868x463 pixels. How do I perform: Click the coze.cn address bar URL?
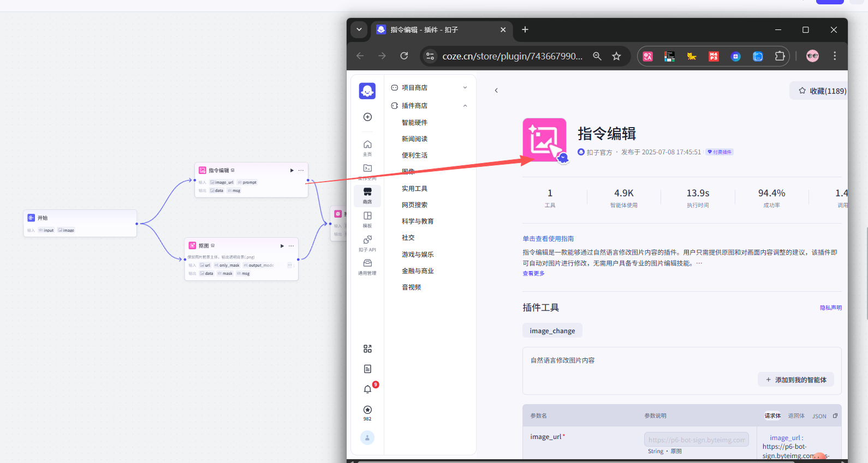click(x=512, y=56)
